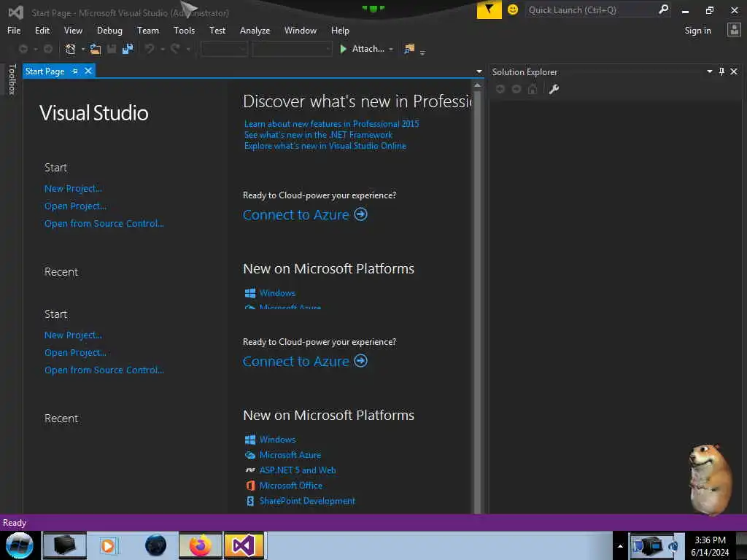Click the Open File toolbar icon
Image resolution: width=747 pixels, height=560 pixels.
point(96,49)
